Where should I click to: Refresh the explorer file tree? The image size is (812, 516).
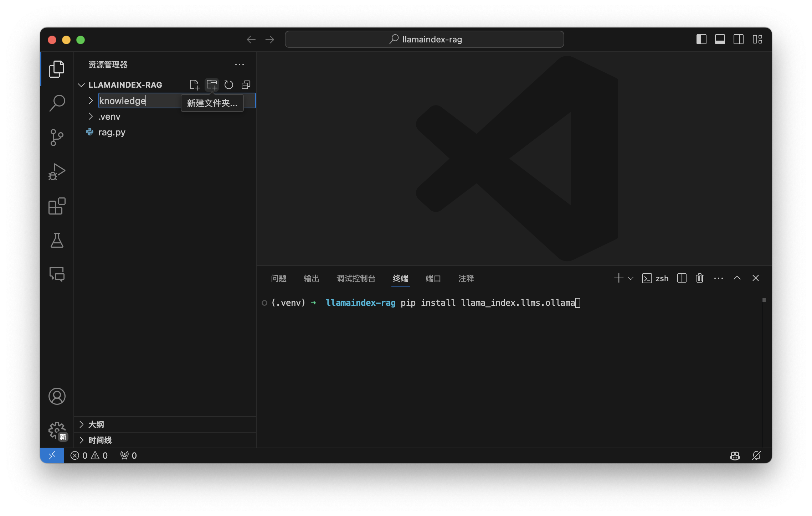coord(228,85)
